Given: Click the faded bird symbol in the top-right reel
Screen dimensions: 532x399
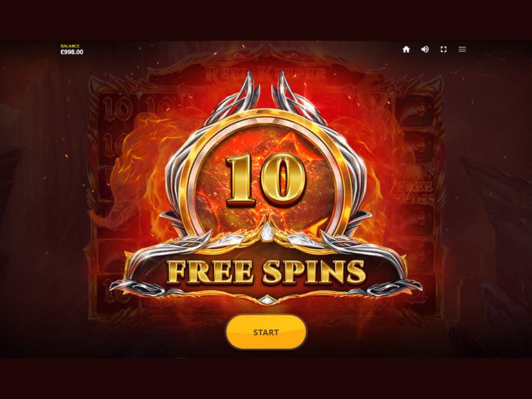Looking at the screenshot, I should pos(416,109).
